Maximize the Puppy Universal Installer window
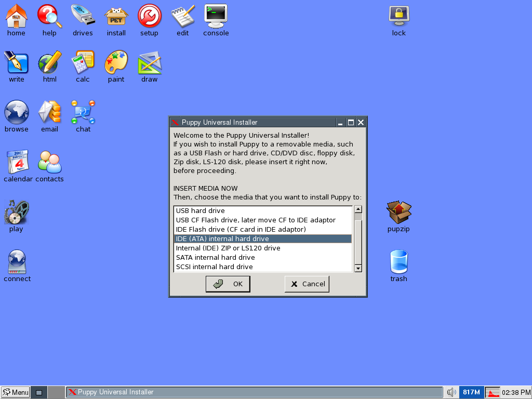The image size is (532, 399). pos(351,123)
